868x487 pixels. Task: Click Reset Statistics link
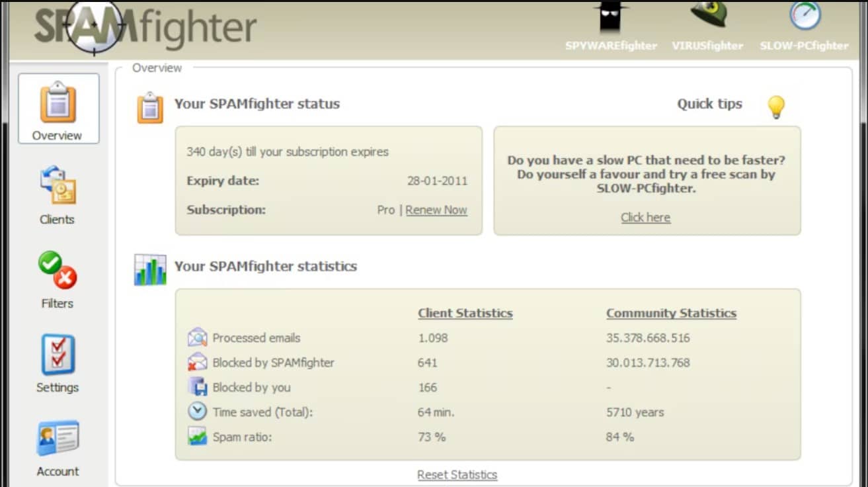tap(457, 474)
